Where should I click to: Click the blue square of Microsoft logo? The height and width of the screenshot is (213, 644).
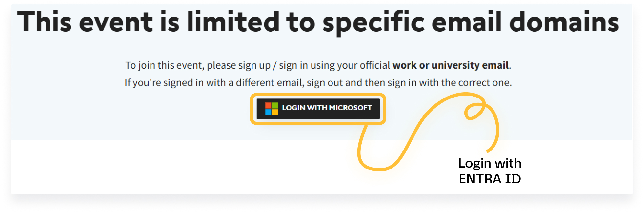click(268, 112)
